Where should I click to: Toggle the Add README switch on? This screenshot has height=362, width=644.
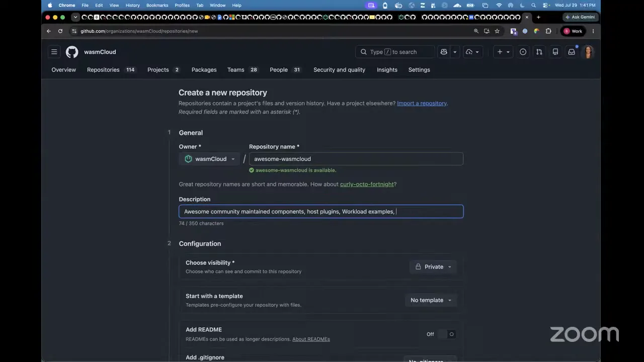click(x=447, y=334)
